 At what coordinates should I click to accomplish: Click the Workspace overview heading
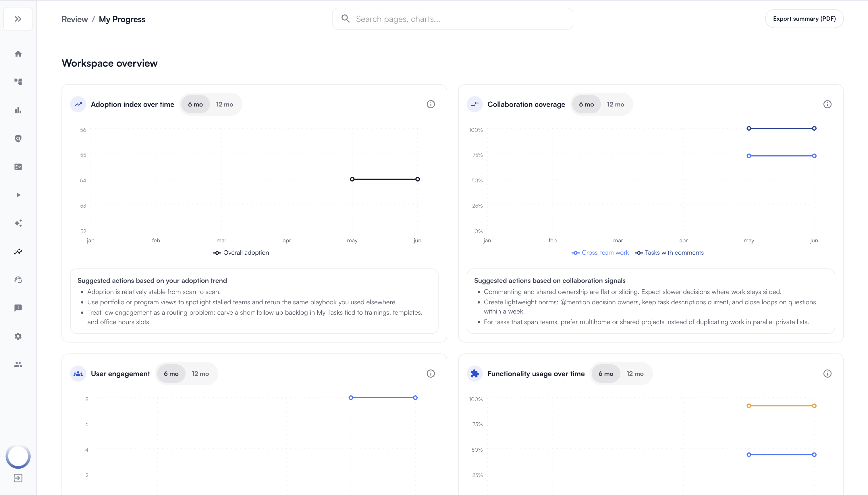[x=109, y=63]
